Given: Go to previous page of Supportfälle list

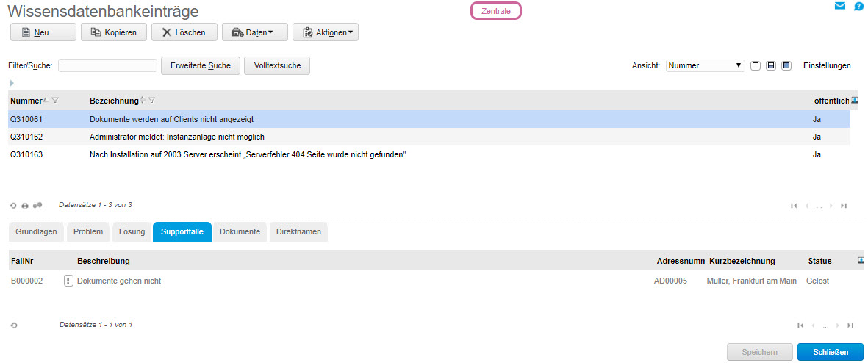Looking at the screenshot, I should [813, 326].
